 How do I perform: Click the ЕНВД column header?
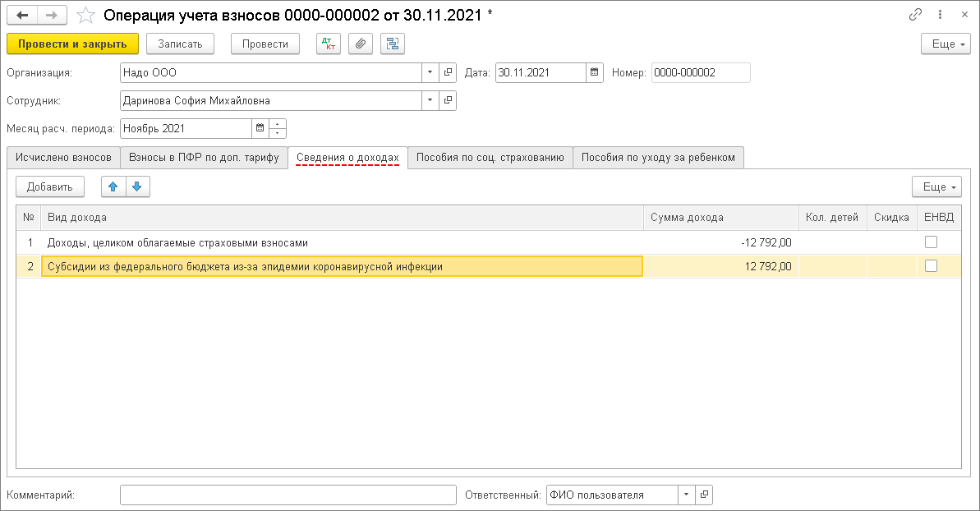click(939, 218)
